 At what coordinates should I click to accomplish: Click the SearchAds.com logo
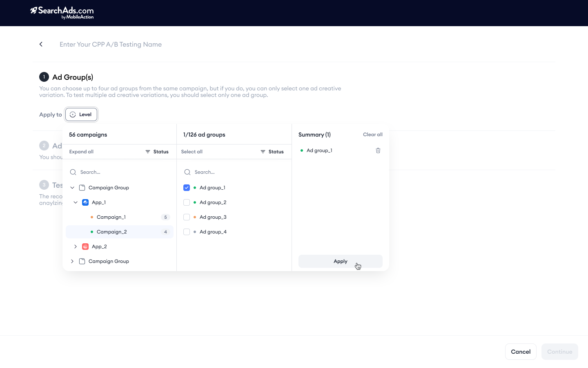[62, 13]
